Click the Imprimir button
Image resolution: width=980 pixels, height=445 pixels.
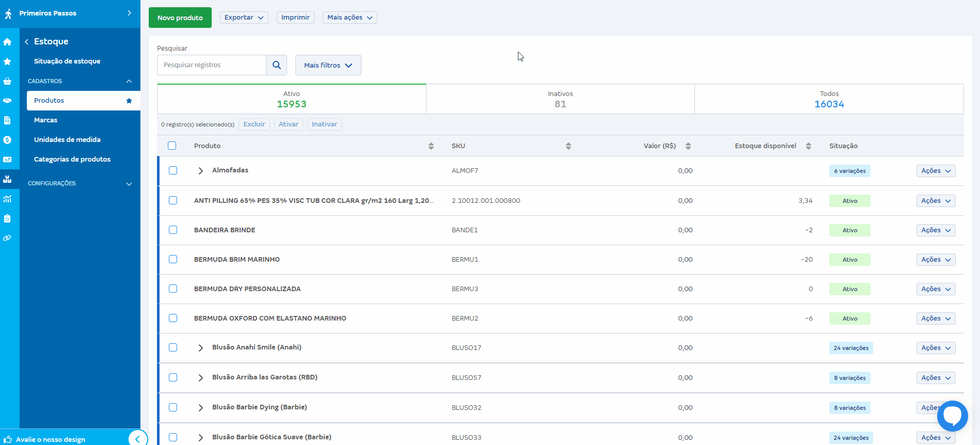point(295,18)
